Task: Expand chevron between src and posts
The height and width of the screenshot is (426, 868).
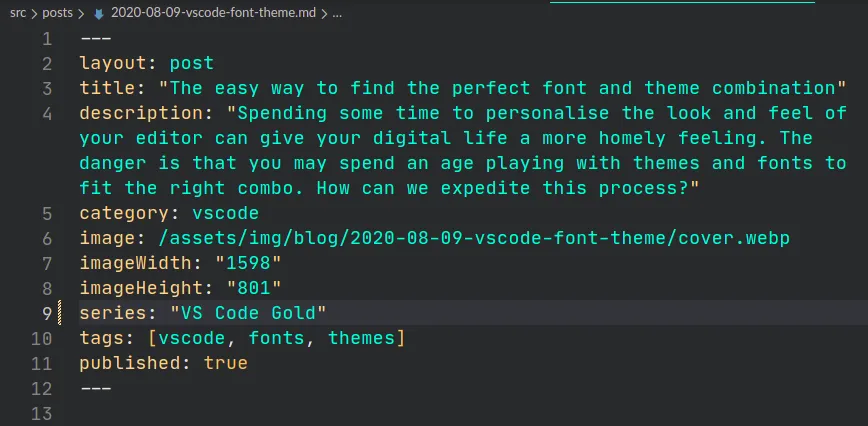Action: pos(34,14)
